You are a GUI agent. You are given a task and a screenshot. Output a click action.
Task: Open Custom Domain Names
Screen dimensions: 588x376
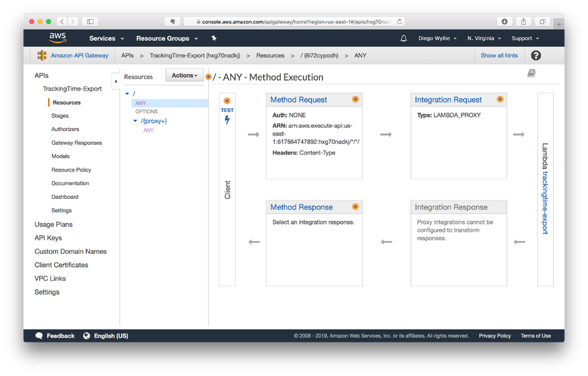point(71,251)
